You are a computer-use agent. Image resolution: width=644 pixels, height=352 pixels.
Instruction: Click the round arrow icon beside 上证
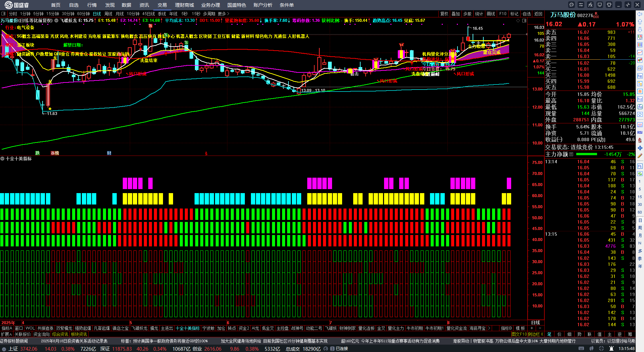[4, 349]
